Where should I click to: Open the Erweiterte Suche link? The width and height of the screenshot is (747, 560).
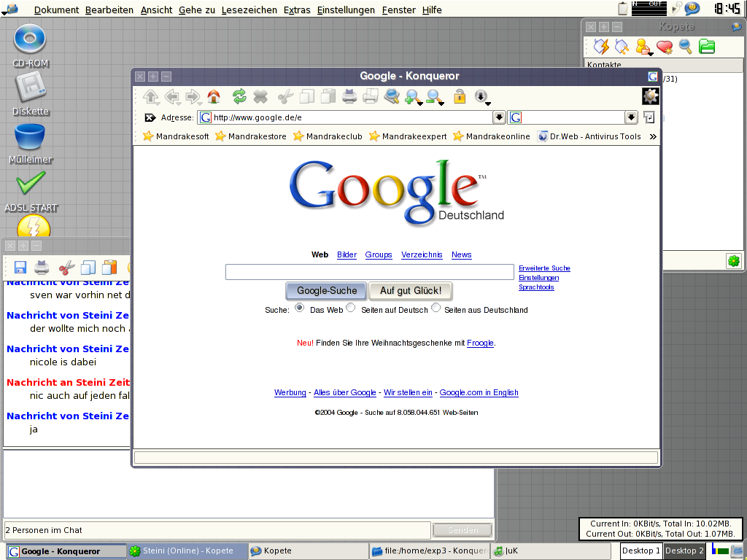544,268
